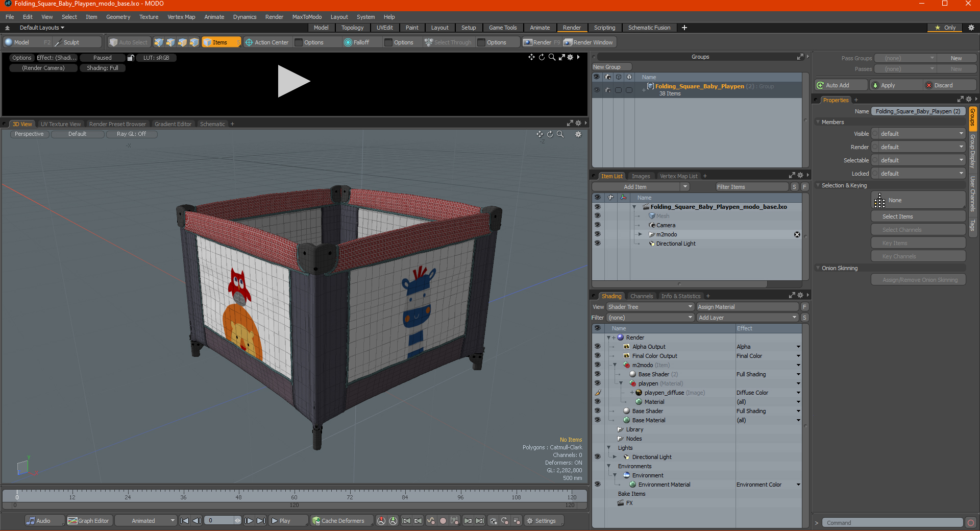Select Materials selection mode icon

click(x=194, y=42)
